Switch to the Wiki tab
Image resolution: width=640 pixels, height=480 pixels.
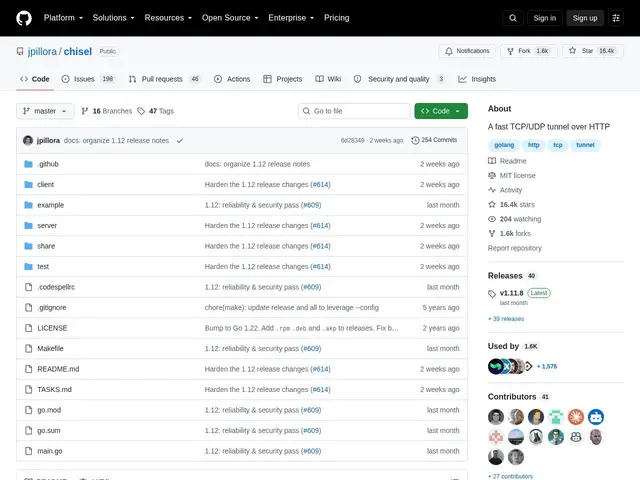(328, 79)
